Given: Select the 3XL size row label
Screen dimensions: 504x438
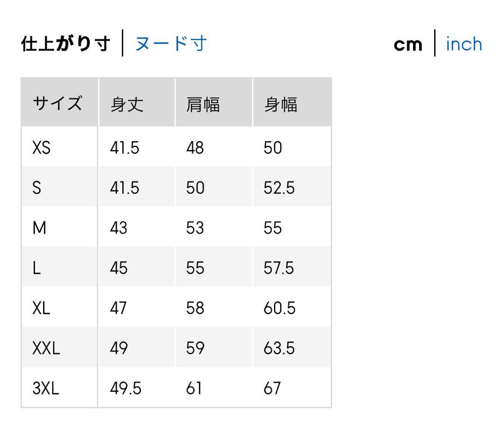Looking at the screenshot, I should tap(46, 389).
